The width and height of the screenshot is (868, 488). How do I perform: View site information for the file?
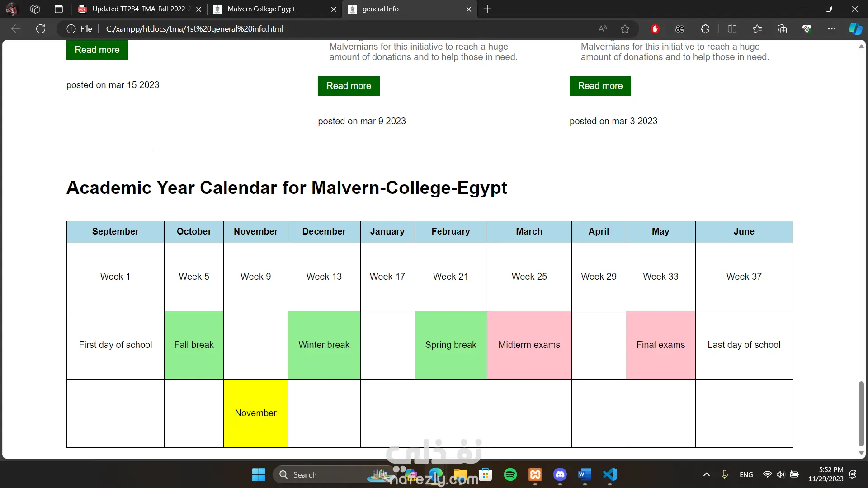[x=80, y=29]
